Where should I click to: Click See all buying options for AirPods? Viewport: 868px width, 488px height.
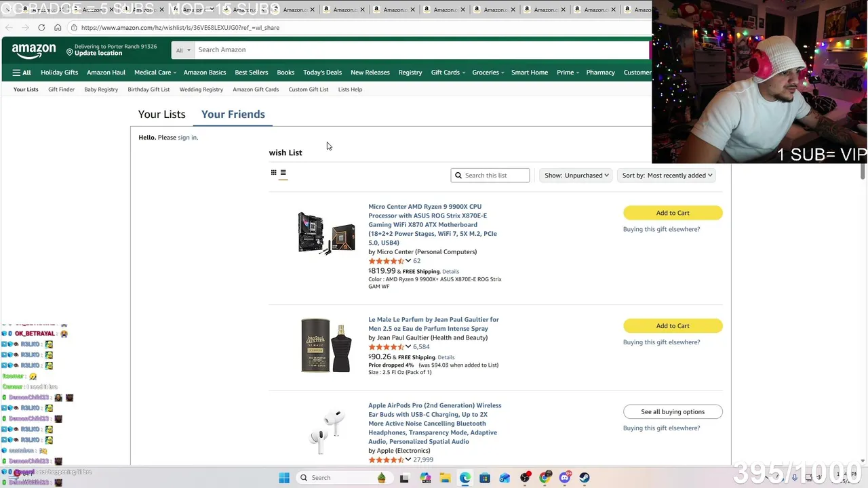tap(673, 412)
